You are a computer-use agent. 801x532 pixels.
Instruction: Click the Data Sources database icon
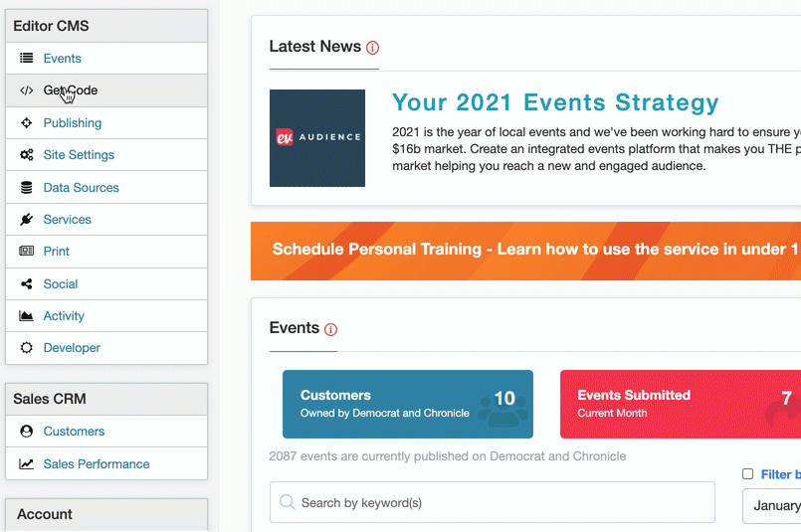(x=27, y=187)
